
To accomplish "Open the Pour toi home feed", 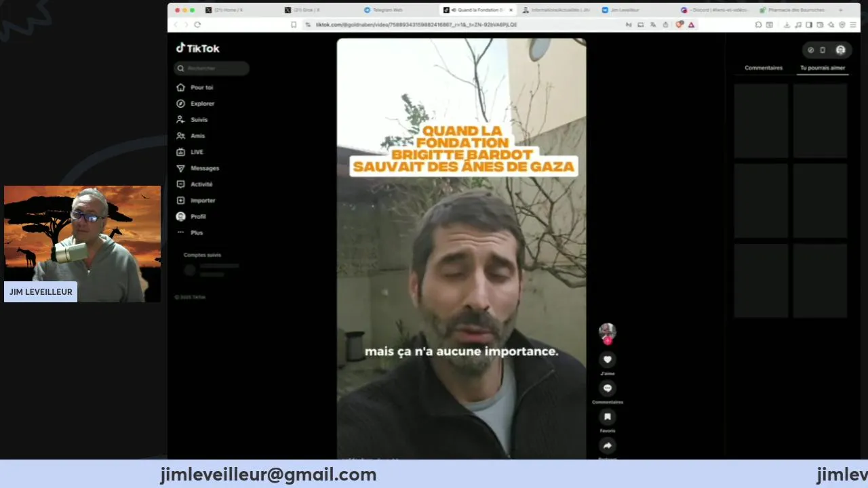I will coord(195,87).
